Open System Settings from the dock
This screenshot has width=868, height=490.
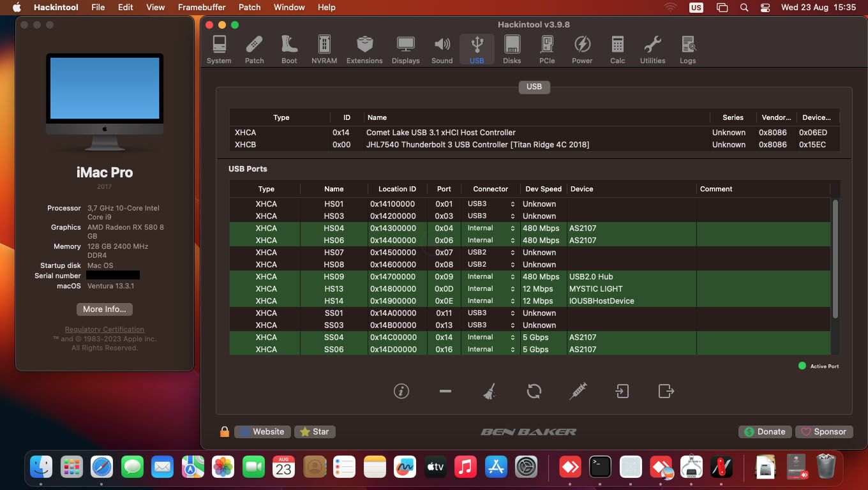pyautogui.click(x=526, y=468)
